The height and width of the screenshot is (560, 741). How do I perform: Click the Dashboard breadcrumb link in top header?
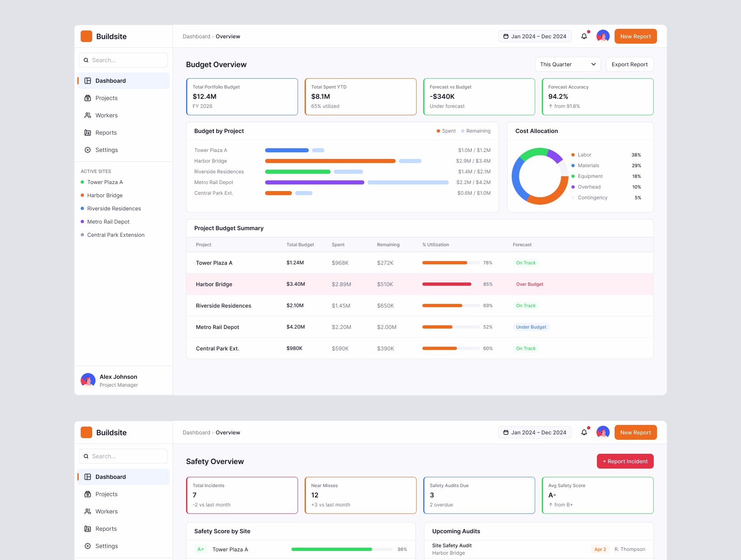[196, 36]
